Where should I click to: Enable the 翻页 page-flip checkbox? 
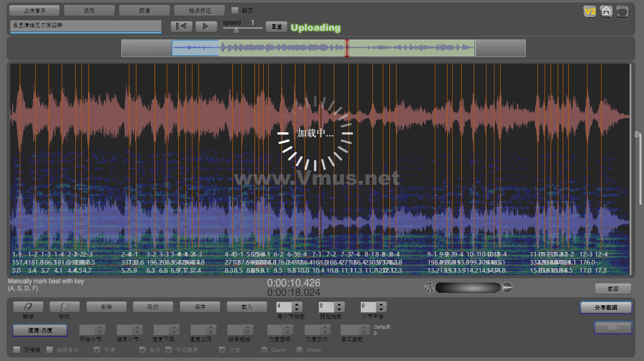coord(234,10)
